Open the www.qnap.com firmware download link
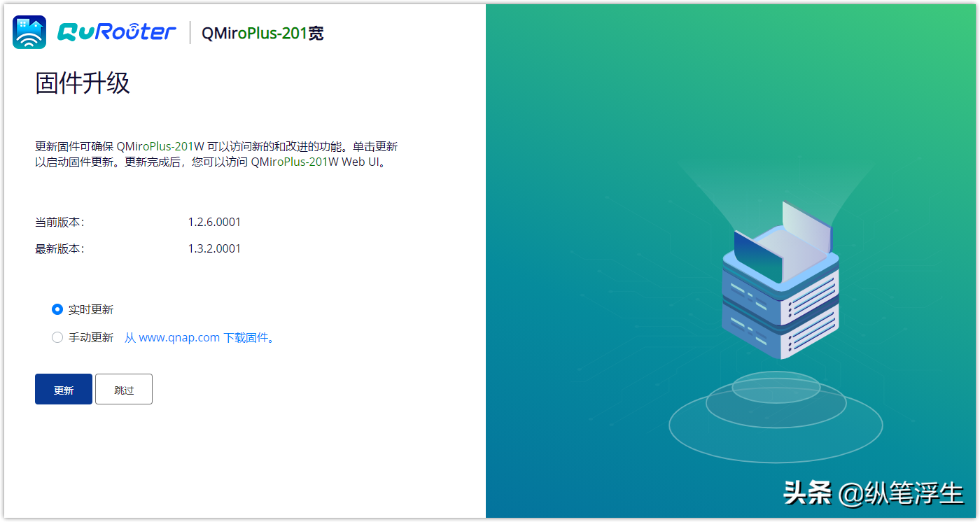980x522 pixels. click(x=200, y=337)
